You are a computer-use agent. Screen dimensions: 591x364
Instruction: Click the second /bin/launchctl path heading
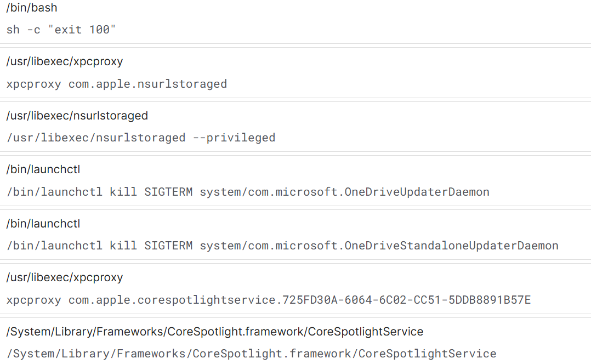tap(43, 224)
